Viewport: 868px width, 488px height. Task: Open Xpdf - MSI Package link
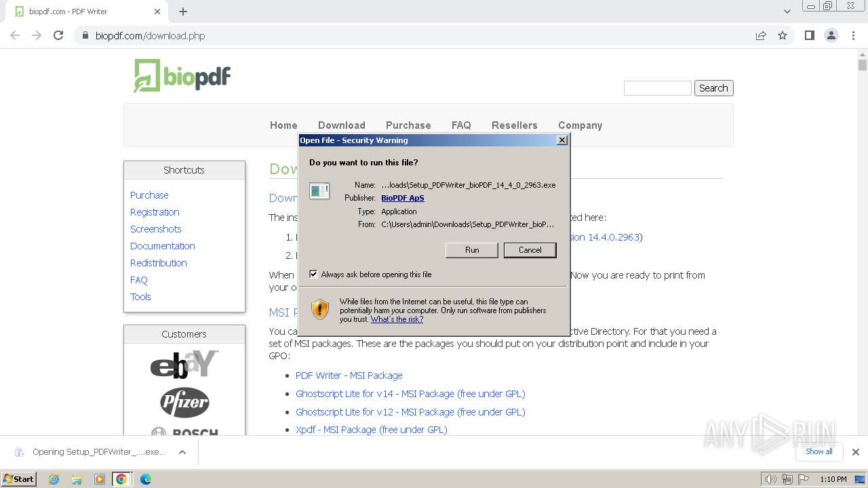click(x=372, y=430)
